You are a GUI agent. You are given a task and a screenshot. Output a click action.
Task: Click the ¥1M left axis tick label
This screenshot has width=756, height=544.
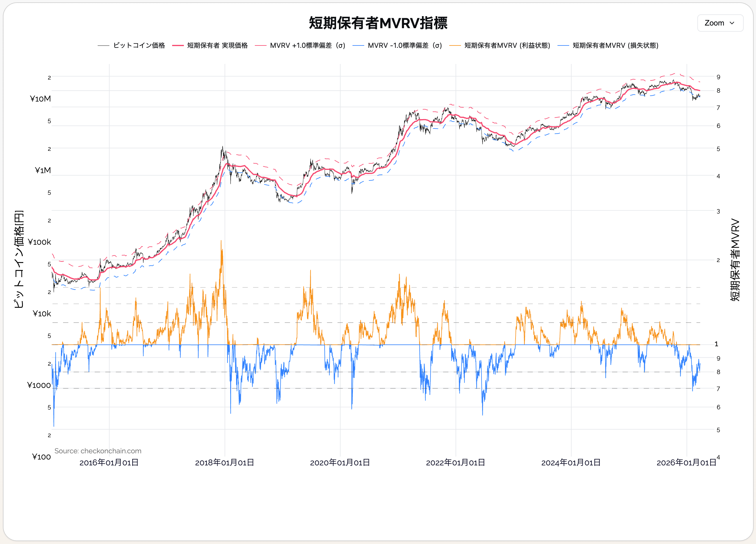tap(43, 170)
